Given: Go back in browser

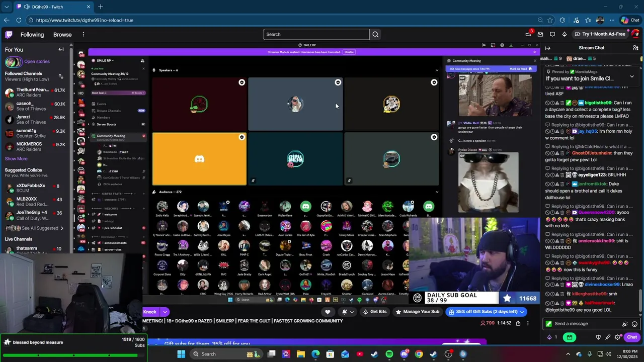Looking at the screenshot, I should [x=6, y=20].
